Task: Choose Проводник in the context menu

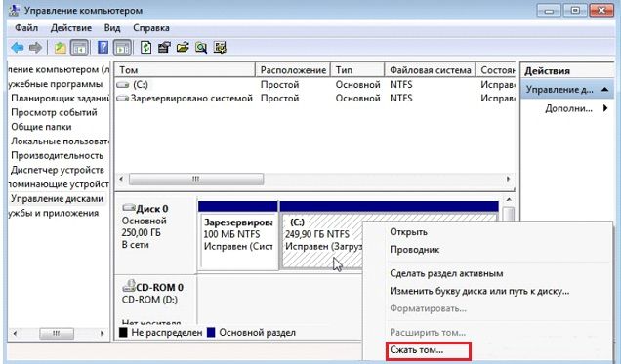Action: click(x=414, y=250)
